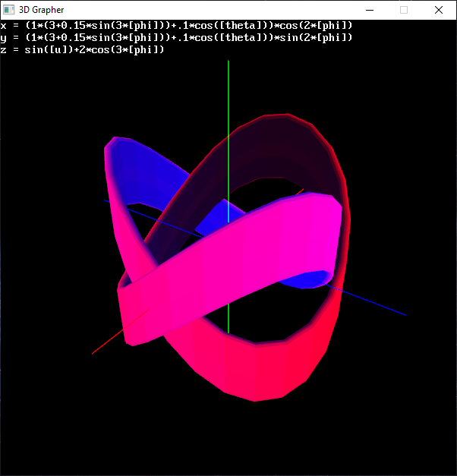The image size is (457, 476).
Task: Select the y equation line
Action: [176, 37]
